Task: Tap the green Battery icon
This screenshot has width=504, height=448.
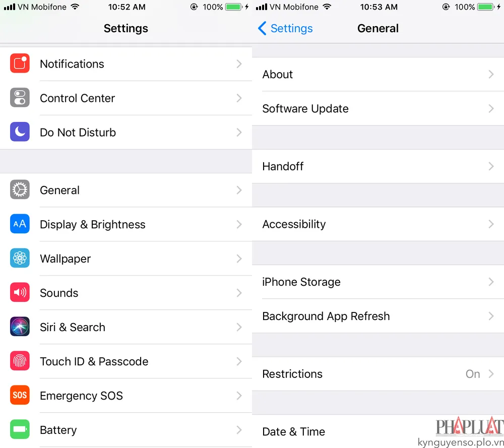Action: (x=20, y=429)
